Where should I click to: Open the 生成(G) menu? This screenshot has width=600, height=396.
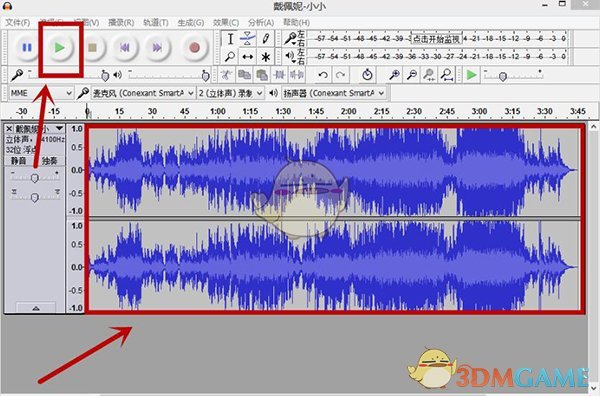point(191,23)
